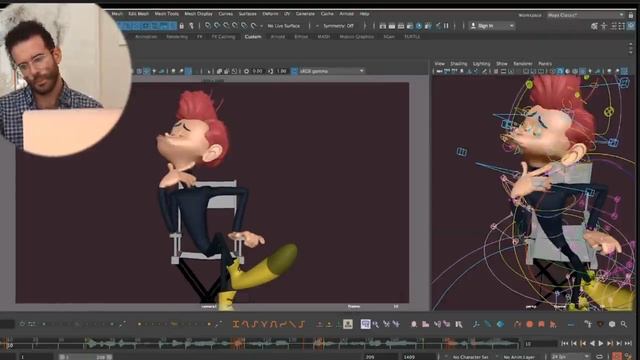Viewport: 640px width, 360px height.
Task: Click the blue diamond shelf icon
Action: point(500,324)
